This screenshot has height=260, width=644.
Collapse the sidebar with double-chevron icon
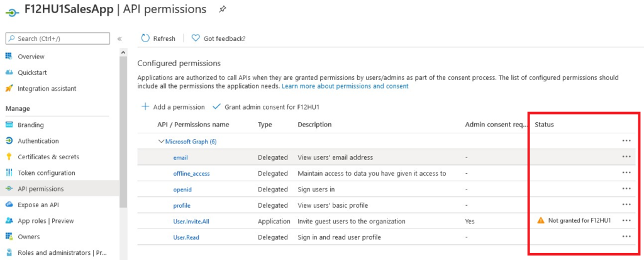(119, 38)
